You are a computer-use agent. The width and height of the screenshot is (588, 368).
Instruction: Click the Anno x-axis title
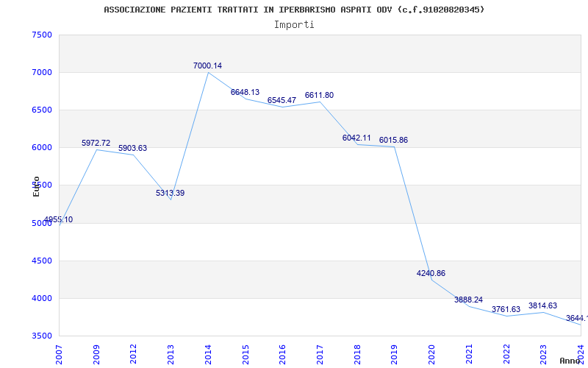(572, 361)
